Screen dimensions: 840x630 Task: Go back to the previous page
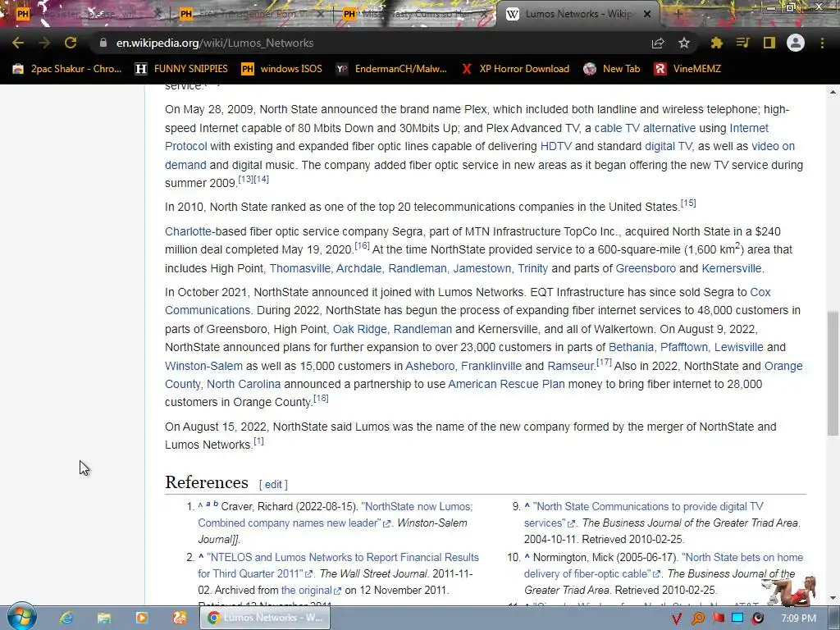pos(18,43)
